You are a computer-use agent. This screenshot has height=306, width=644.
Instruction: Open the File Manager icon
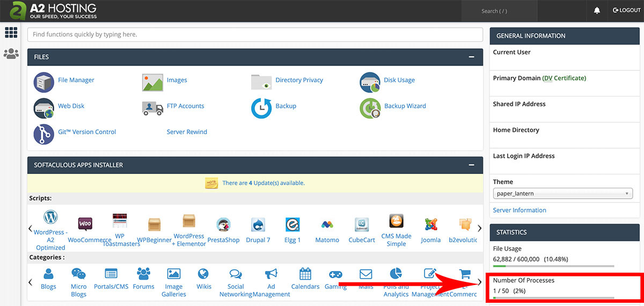coord(44,82)
